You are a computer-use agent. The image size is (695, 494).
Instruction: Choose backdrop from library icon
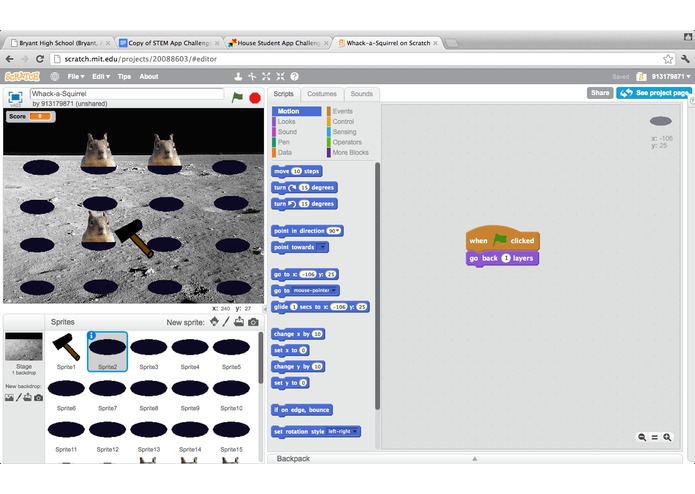[x=9, y=397]
